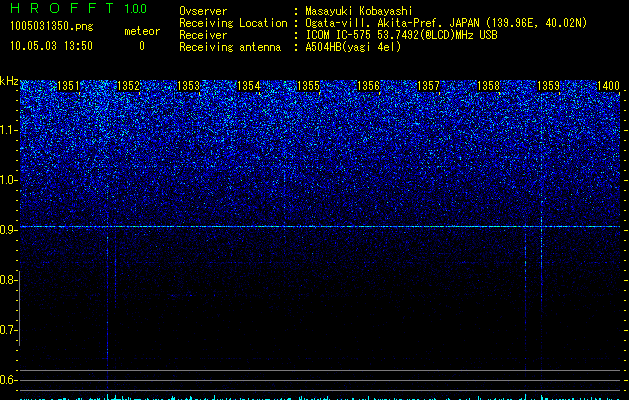Click the date 10.05.03 13:50
The image size is (629, 400).
click(x=51, y=46)
